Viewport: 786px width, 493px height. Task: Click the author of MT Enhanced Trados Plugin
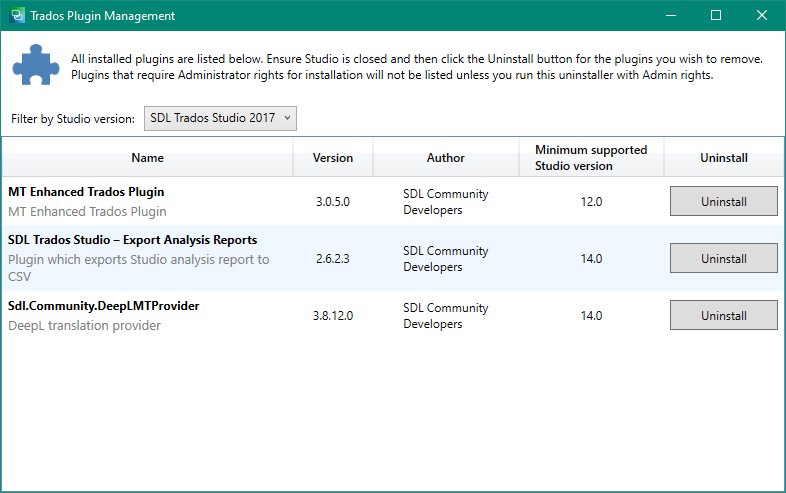[x=446, y=202]
